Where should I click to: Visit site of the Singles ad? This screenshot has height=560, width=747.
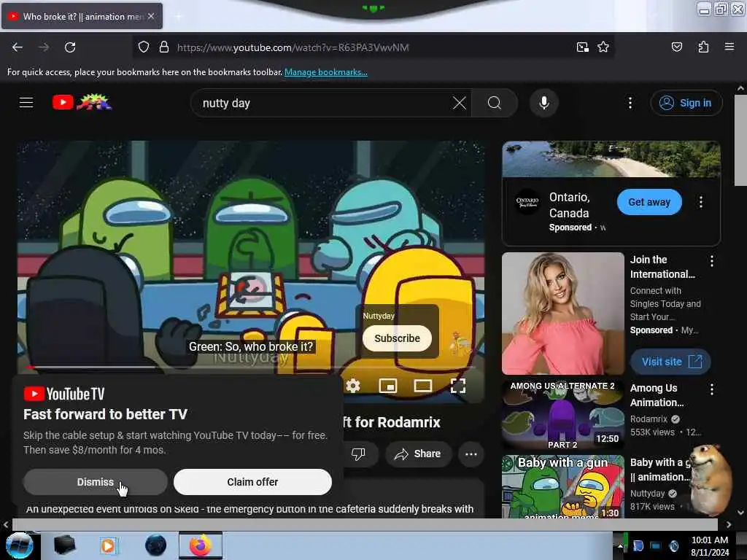tap(671, 362)
